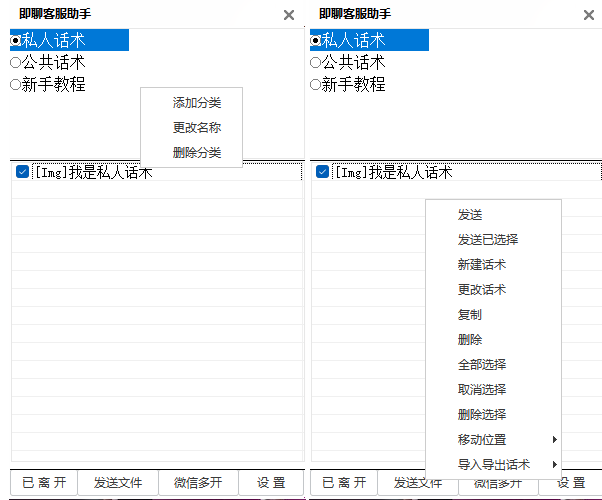Choose 公共话术 radio in right panel
This screenshot has height=500, width=602.
[x=316, y=62]
